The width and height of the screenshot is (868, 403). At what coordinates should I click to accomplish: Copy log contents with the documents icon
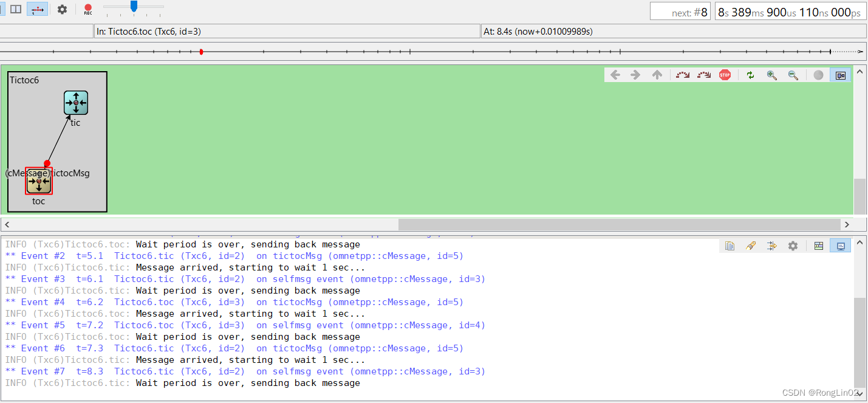tap(730, 246)
